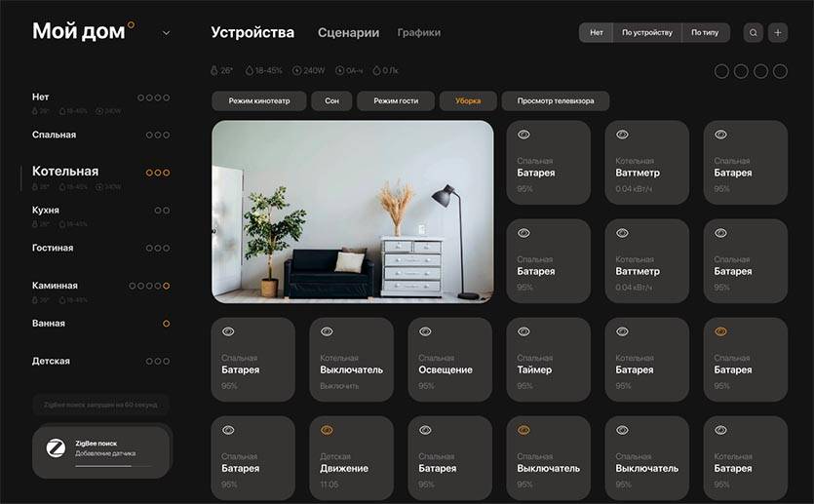Open the search magnifier icon

coord(753,32)
